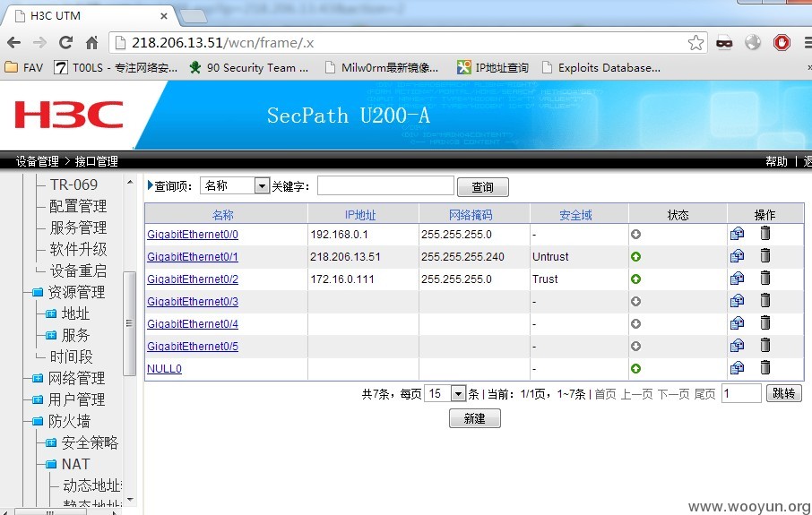Click the sidebar vertical scrollbar thumb
The width and height of the screenshot is (812, 515).
129,323
